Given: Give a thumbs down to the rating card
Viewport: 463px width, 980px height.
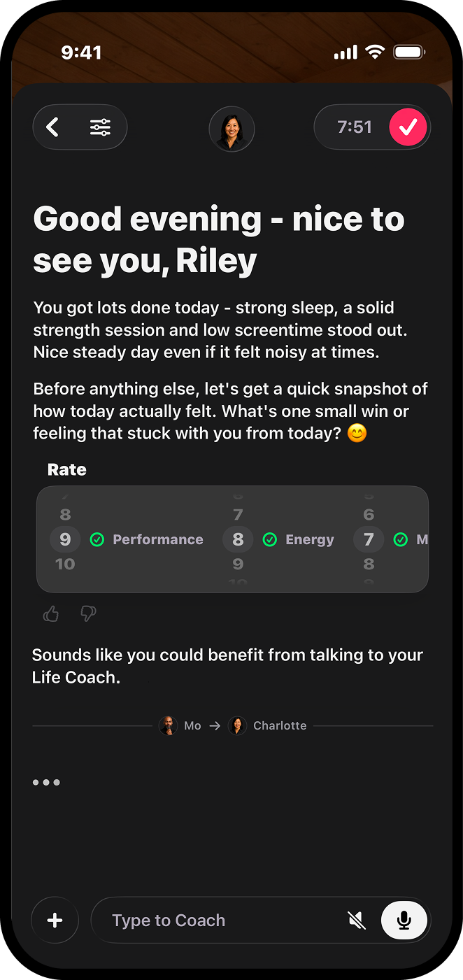Looking at the screenshot, I should [x=87, y=613].
